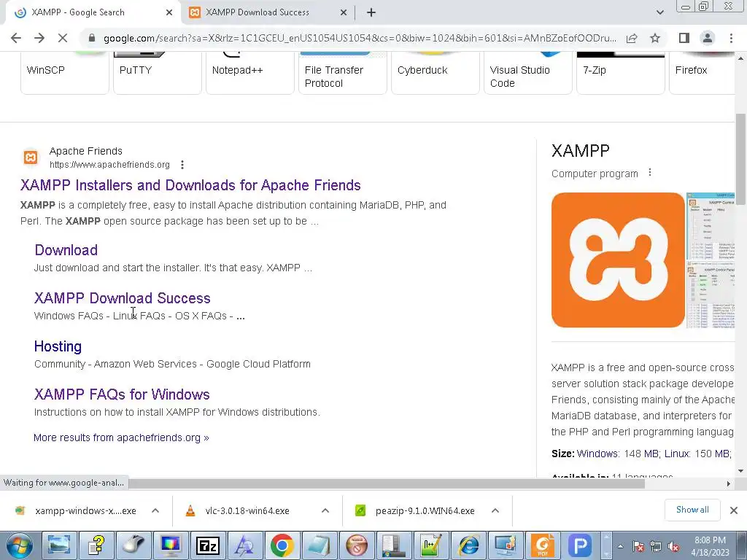Click the Chrome taskbar icon
747x560 pixels.
coord(282,545)
